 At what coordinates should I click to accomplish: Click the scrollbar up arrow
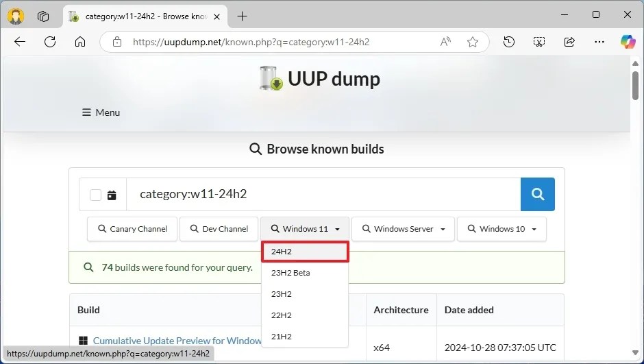click(x=635, y=63)
